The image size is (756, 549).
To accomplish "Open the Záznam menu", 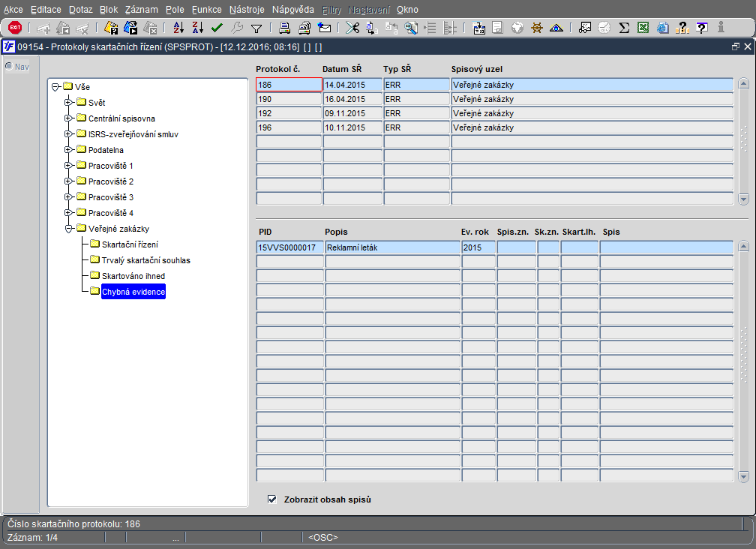I will pyautogui.click(x=141, y=10).
